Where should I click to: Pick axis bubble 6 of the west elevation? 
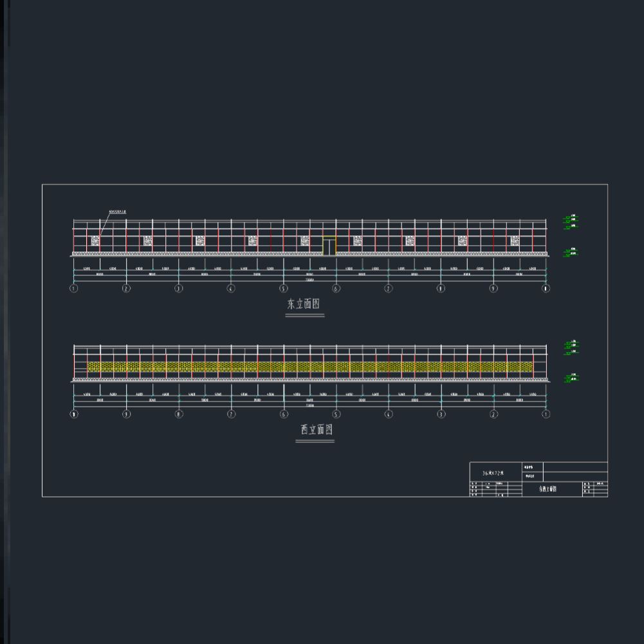tap(284, 414)
